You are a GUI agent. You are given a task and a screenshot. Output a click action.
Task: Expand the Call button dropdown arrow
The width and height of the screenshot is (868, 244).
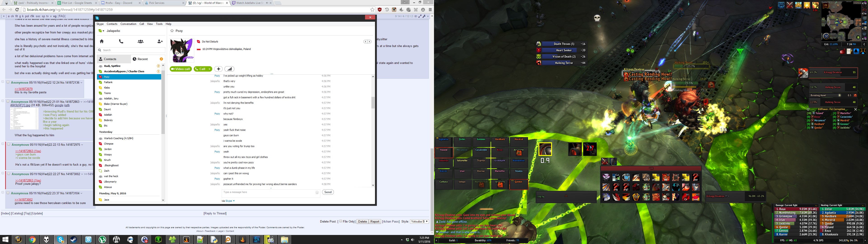(x=209, y=69)
